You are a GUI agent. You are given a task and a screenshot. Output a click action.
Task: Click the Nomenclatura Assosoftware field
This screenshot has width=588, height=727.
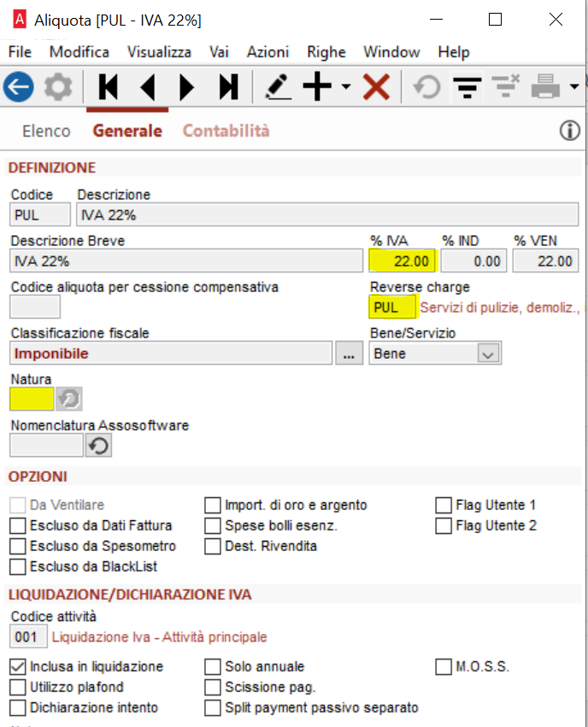(x=46, y=446)
